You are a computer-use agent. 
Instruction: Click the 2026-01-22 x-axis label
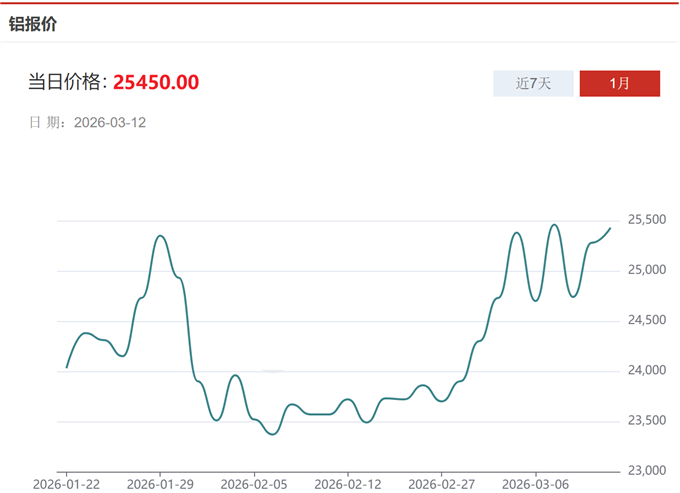(66, 484)
